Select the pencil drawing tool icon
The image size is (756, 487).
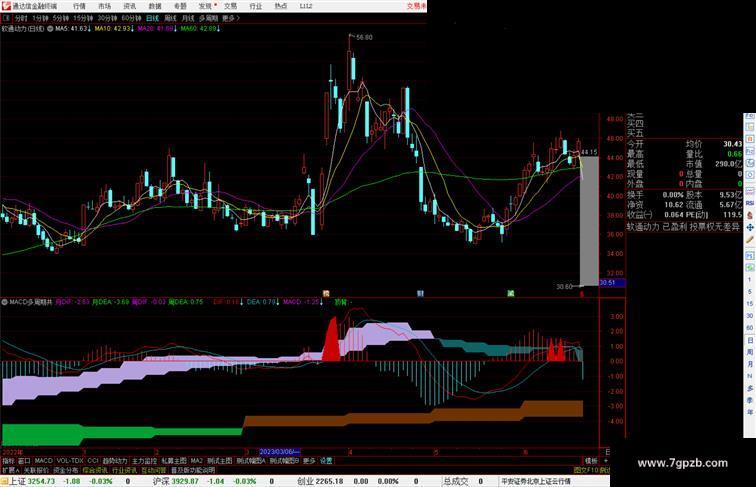pyautogui.click(x=750, y=240)
